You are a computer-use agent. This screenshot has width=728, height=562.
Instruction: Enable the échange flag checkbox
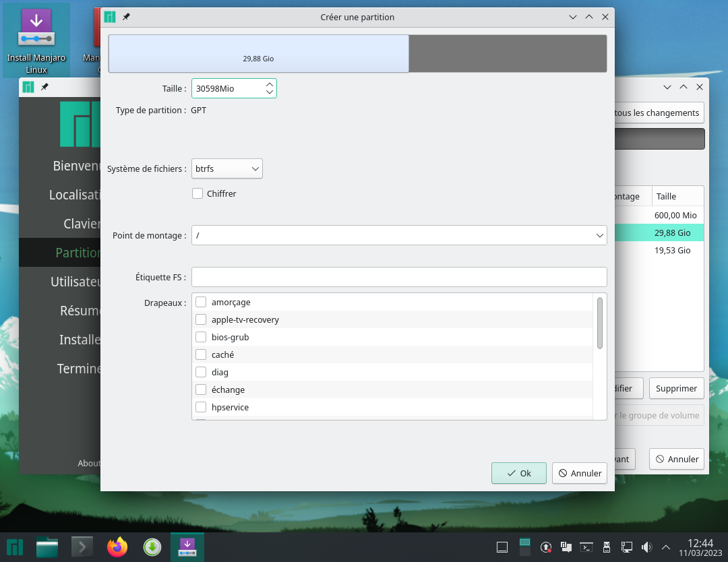pos(201,389)
